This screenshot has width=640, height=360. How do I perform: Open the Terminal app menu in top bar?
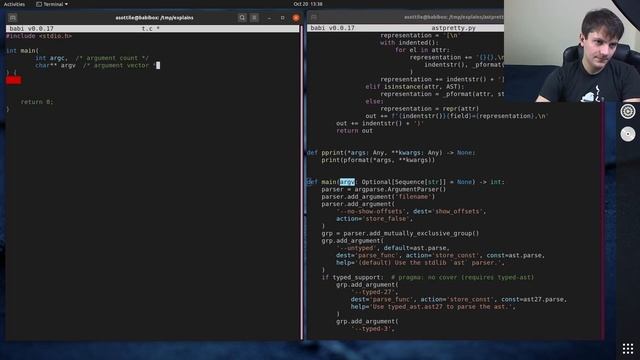52,4
